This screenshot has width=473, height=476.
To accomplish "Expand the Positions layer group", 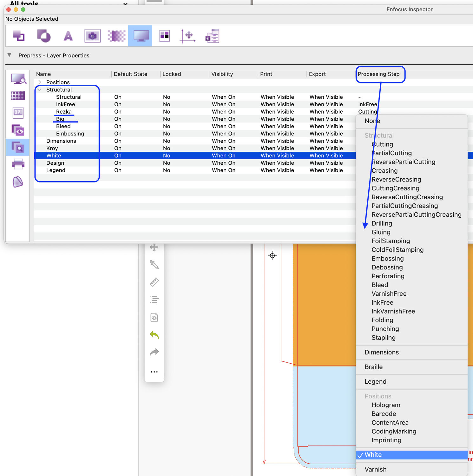I will point(40,82).
